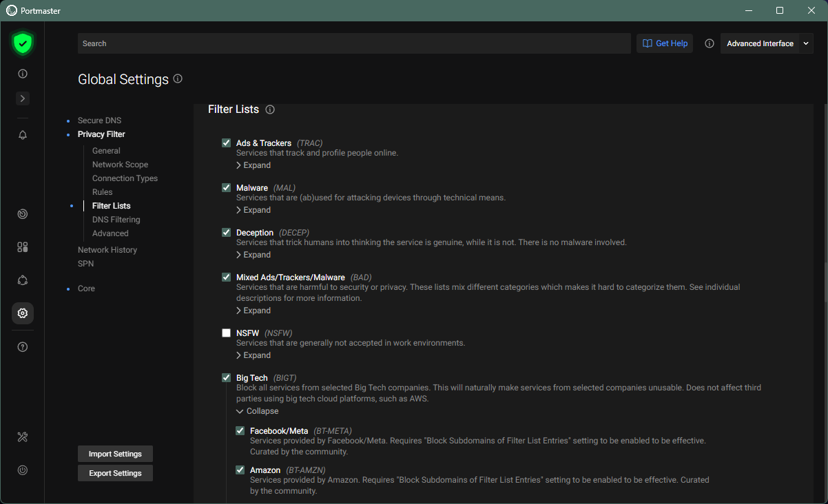Viewport: 828px width, 504px height.
Task: Open the network monitor radar icon
Action: click(23, 214)
